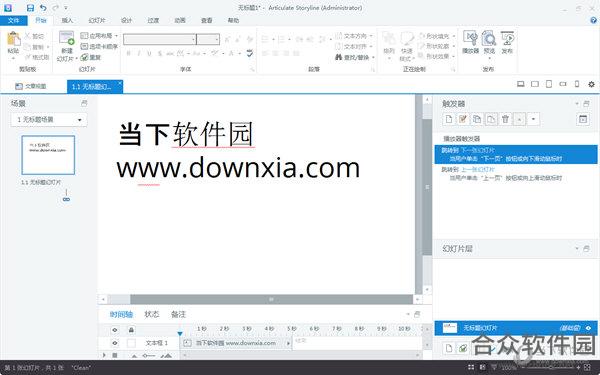The width and height of the screenshot is (600, 375).
Task: Click the help question mark icon
Action: click(x=593, y=20)
